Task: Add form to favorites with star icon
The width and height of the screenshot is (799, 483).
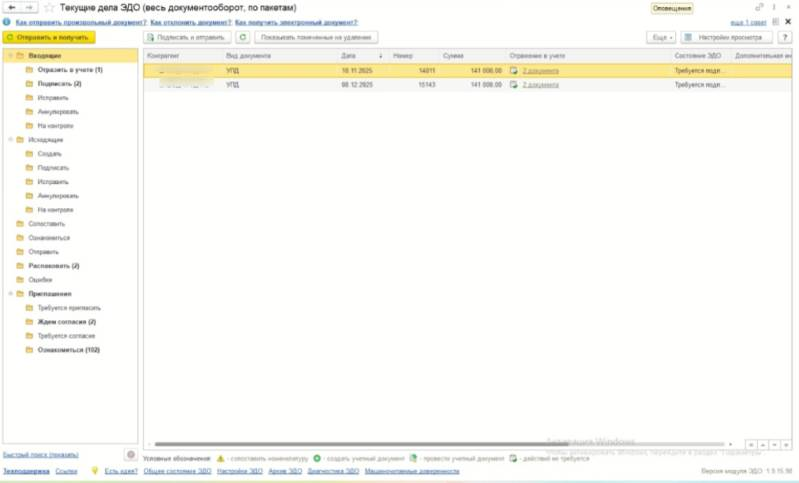Action: pos(49,8)
